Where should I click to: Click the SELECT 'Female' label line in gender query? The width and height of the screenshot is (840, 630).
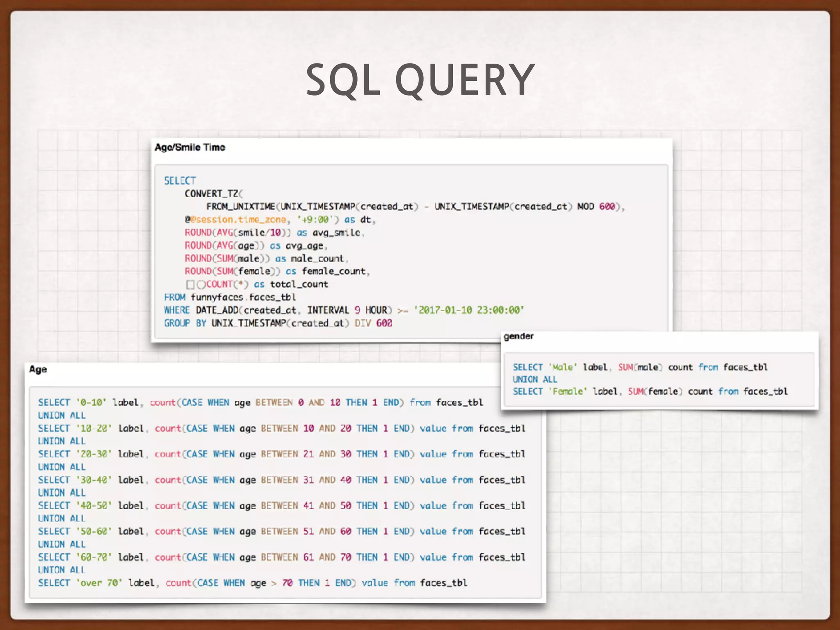650,392
